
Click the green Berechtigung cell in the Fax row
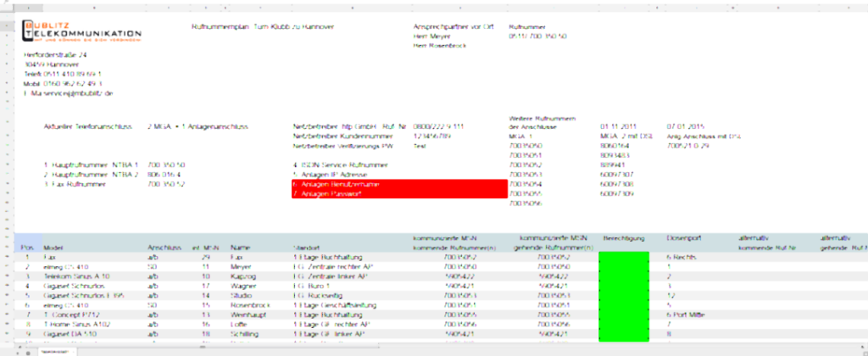pos(623,255)
